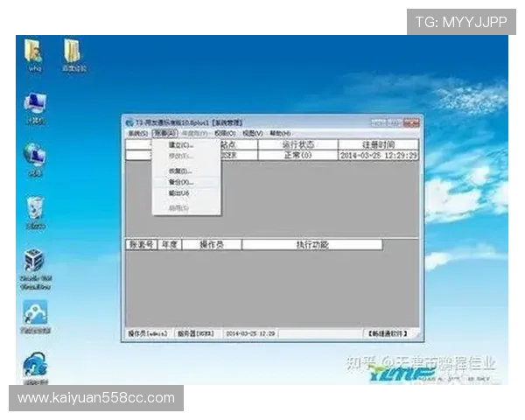Open the Network desktop icon

click(35, 157)
